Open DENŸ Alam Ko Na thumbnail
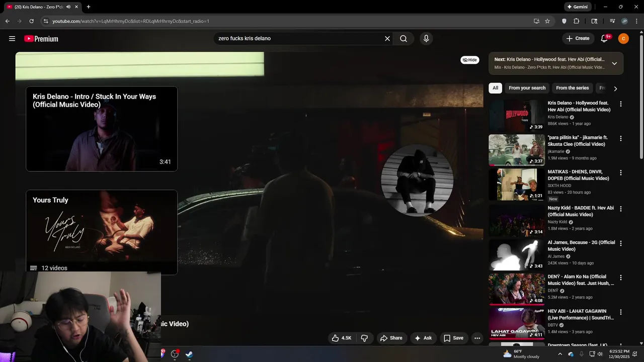The height and width of the screenshot is (362, 644). 517,289
